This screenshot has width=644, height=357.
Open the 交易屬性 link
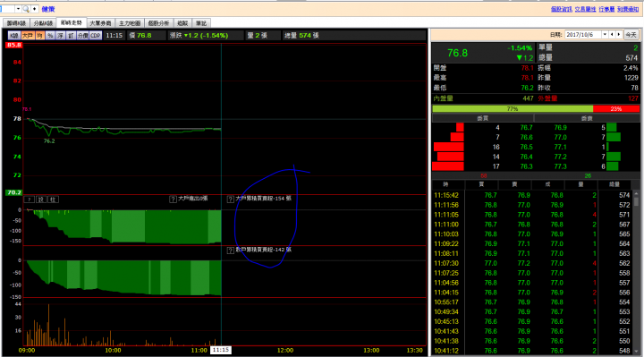[x=585, y=9]
